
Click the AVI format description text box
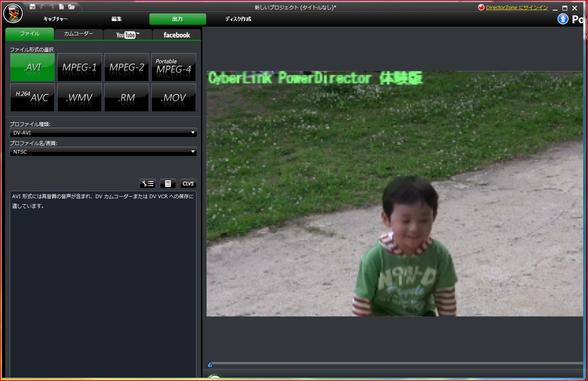tap(103, 285)
